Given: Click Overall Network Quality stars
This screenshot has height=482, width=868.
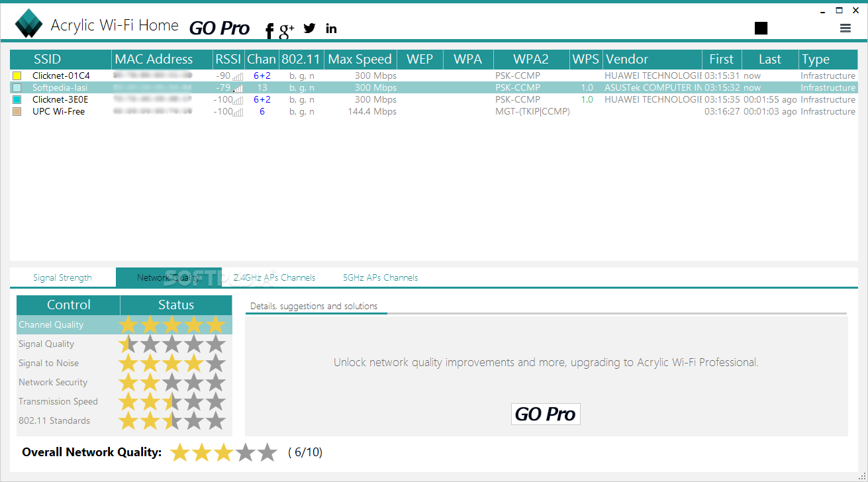Looking at the screenshot, I should click(224, 452).
